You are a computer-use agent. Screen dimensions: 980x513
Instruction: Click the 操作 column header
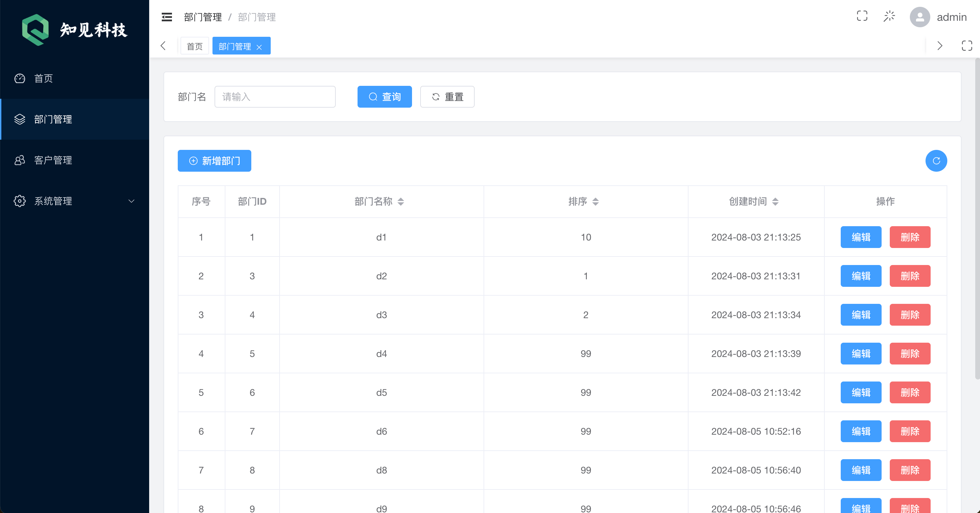[x=885, y=201]
